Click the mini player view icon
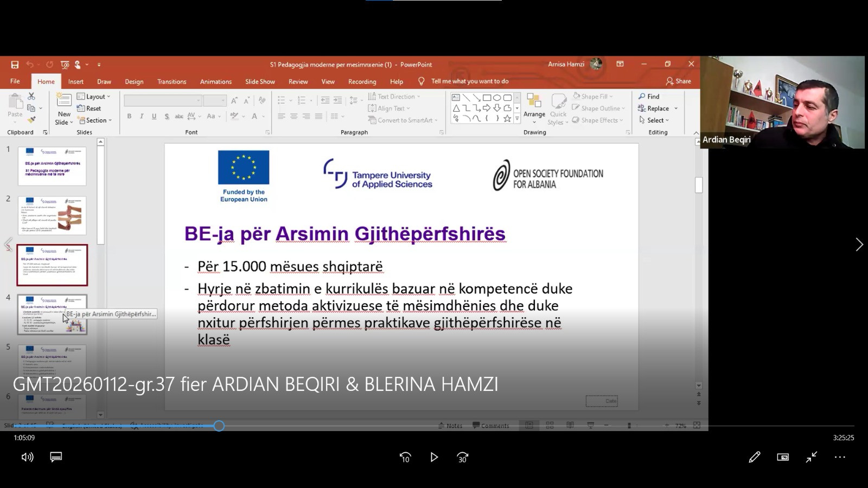This screenshot has height=488, width=868. (x=783, y=457)
